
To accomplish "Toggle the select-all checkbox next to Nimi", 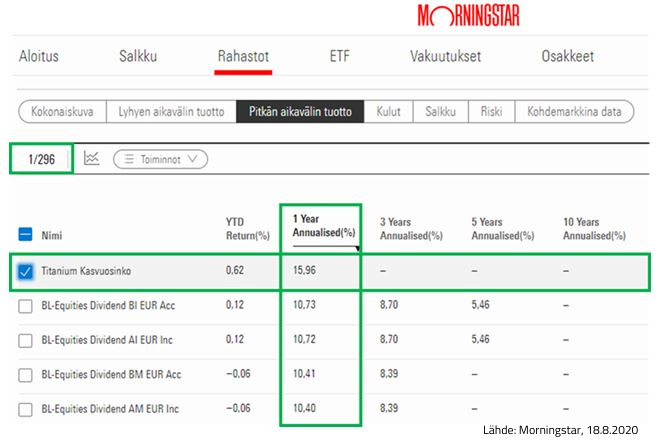I will (x=25, y=234).
